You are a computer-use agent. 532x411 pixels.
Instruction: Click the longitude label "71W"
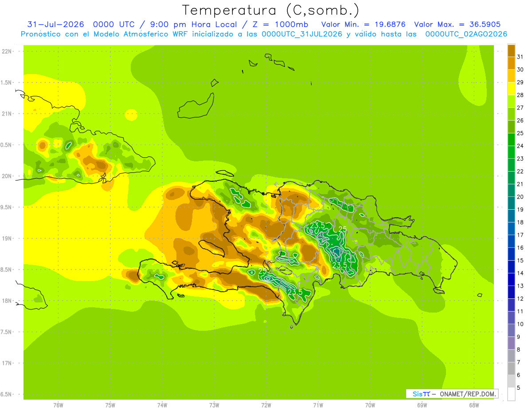coord(318,405)
